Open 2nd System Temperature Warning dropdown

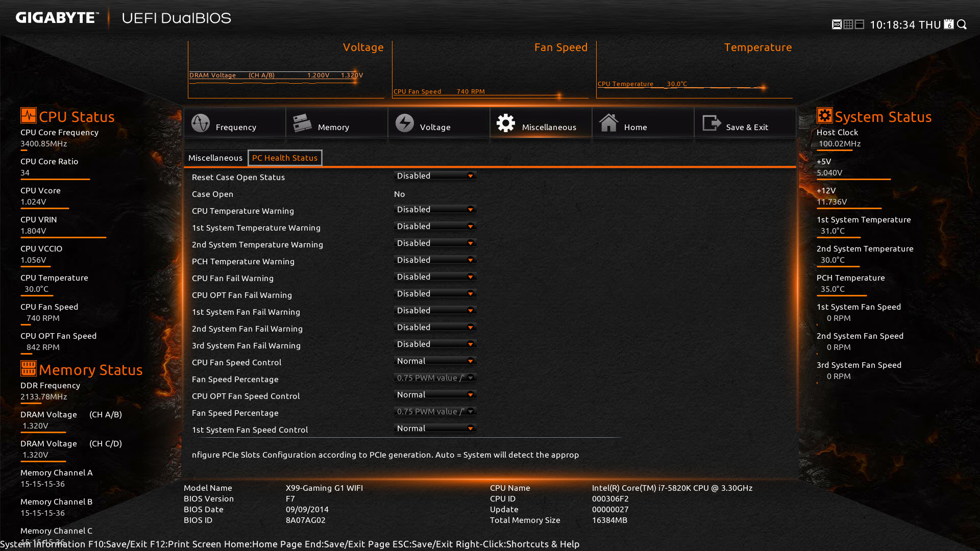pyautogui.click(x=435, y=243)
